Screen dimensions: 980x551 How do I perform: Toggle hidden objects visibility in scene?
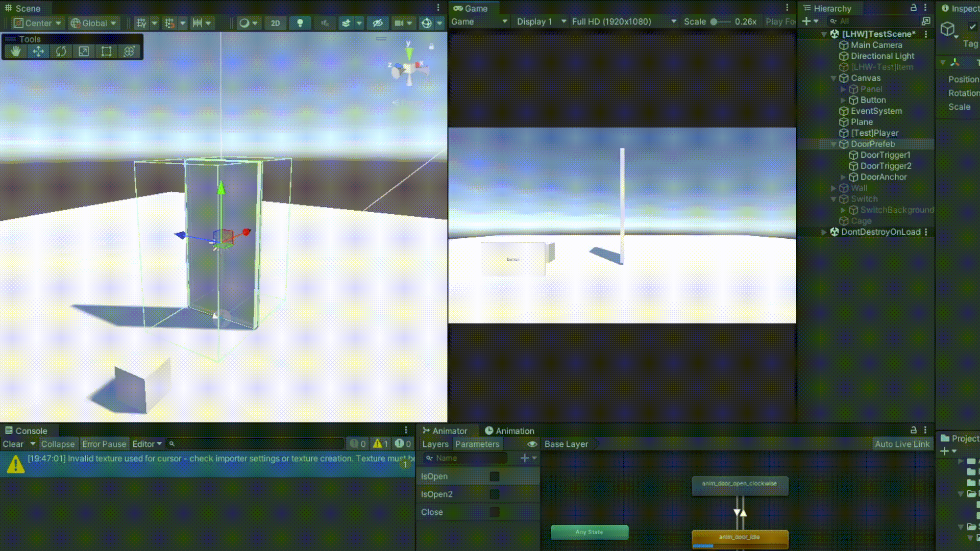click(x=377, y=23)
